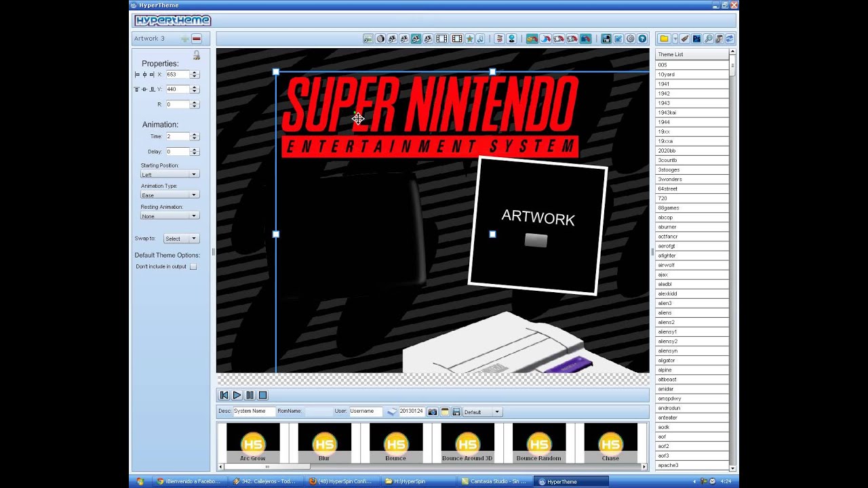Click the notepad icon next to camera
This screenshot has width=868, height=488.
445,411
